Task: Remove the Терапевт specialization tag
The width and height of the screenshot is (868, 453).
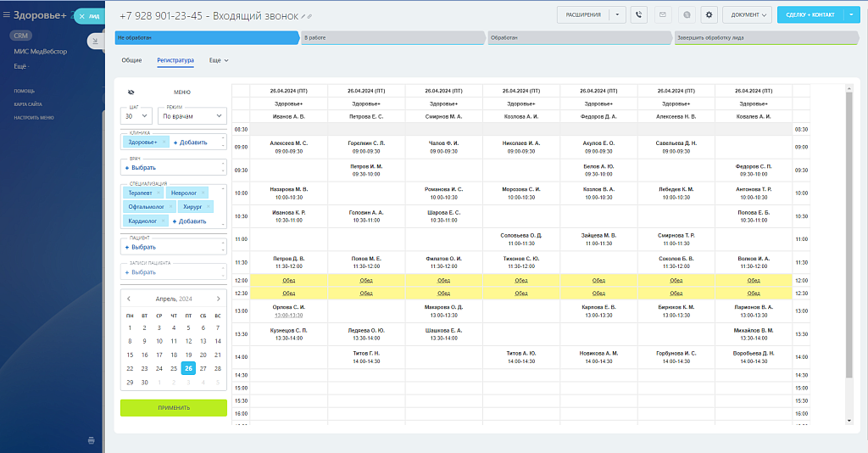Action: (159, 193)
